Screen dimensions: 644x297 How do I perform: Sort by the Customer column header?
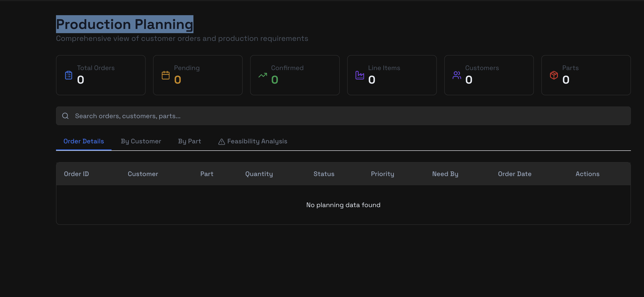(143, 174)
